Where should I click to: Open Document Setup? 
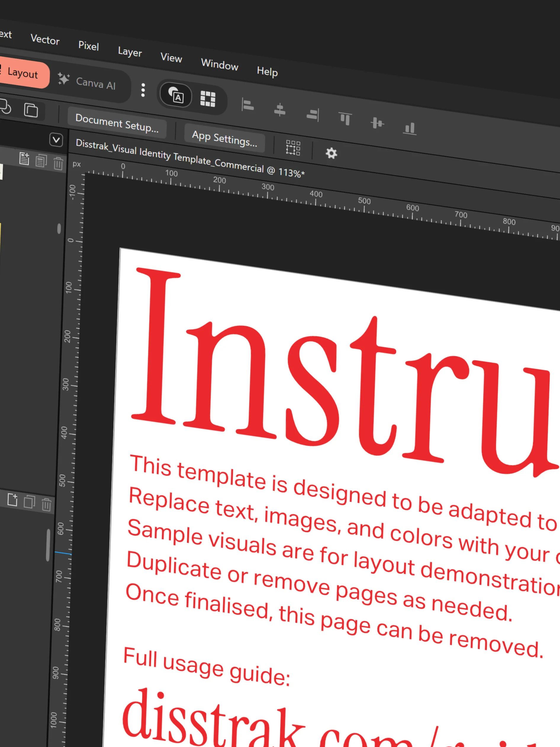click(117, 122)
